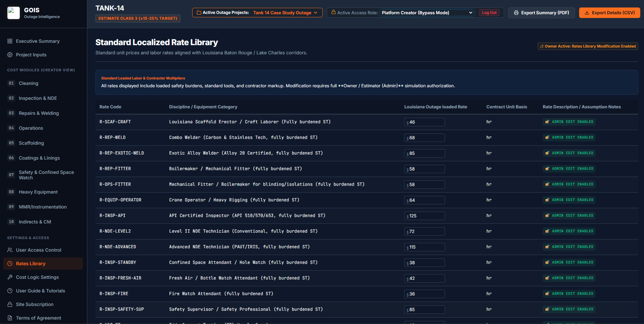Viewport: 644px width, 324px height.
Task: Edit the R-SCAF-CRAFT rate field showing 46
Action: [x=424, y=122]
